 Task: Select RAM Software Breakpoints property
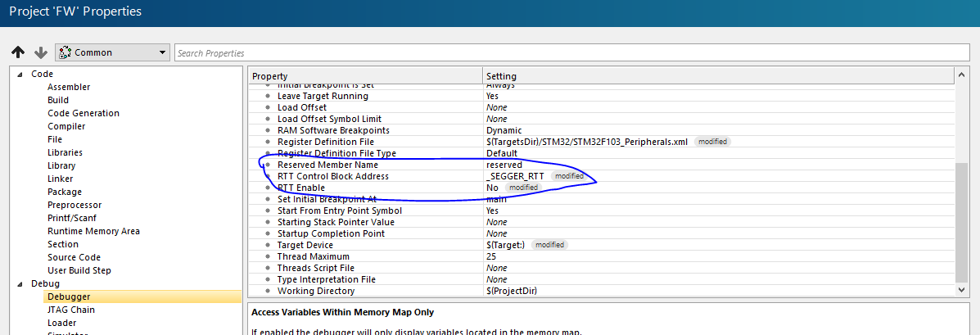[x=334, y=130]
